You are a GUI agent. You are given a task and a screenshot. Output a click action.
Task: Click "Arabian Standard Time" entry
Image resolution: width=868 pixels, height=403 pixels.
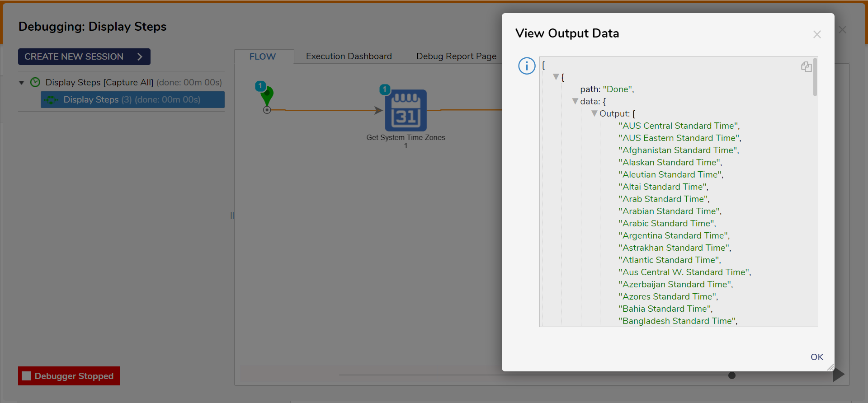(x=670, y=211)
